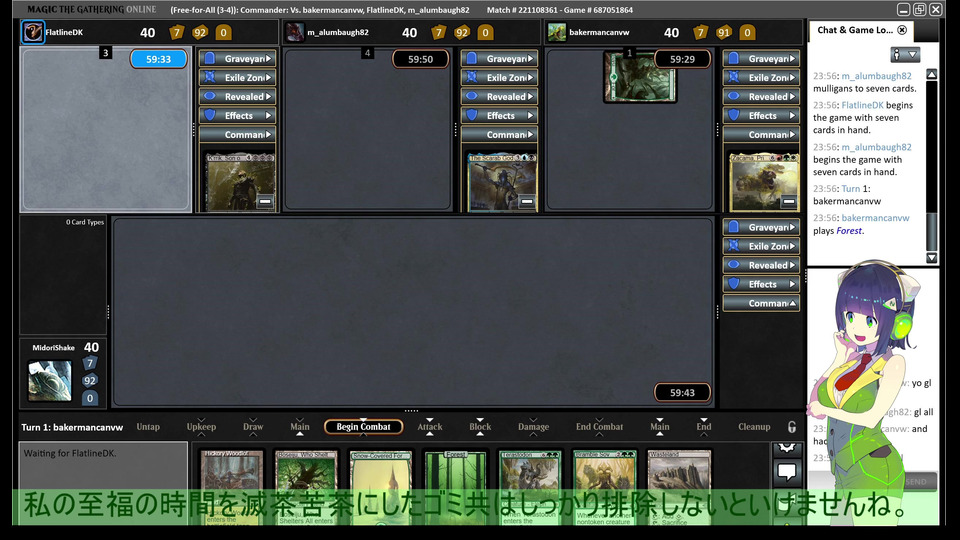Expand bakermancanvw's Exile Zone
The width and height of the screenshot is (960, 540).
(761, 78)
